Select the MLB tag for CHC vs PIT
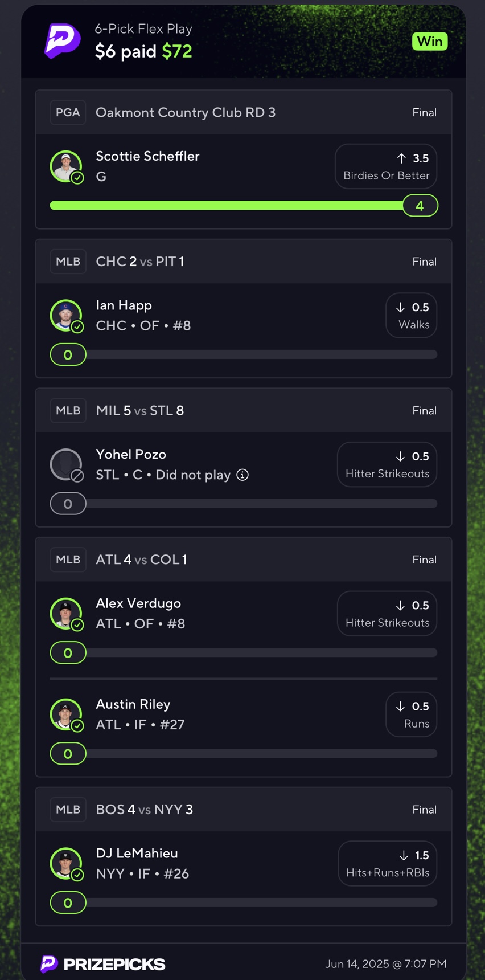This screenshot has height=980, width=485. pos(68,262)
